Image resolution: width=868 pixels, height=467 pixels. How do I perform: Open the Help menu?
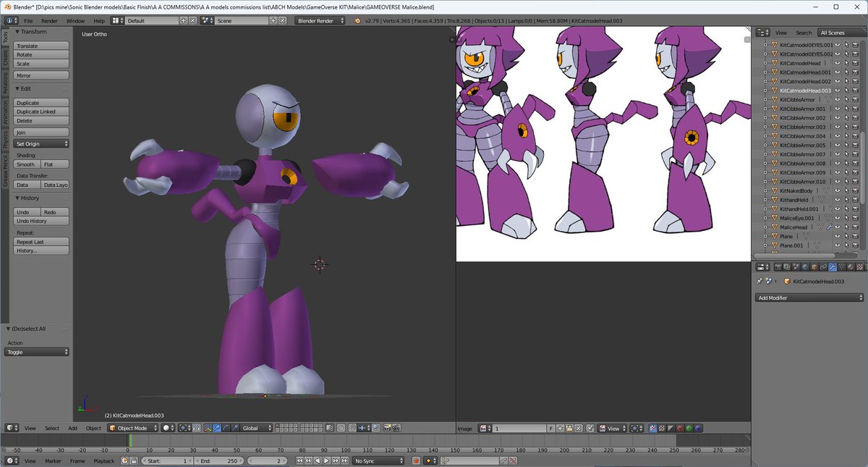98,21
